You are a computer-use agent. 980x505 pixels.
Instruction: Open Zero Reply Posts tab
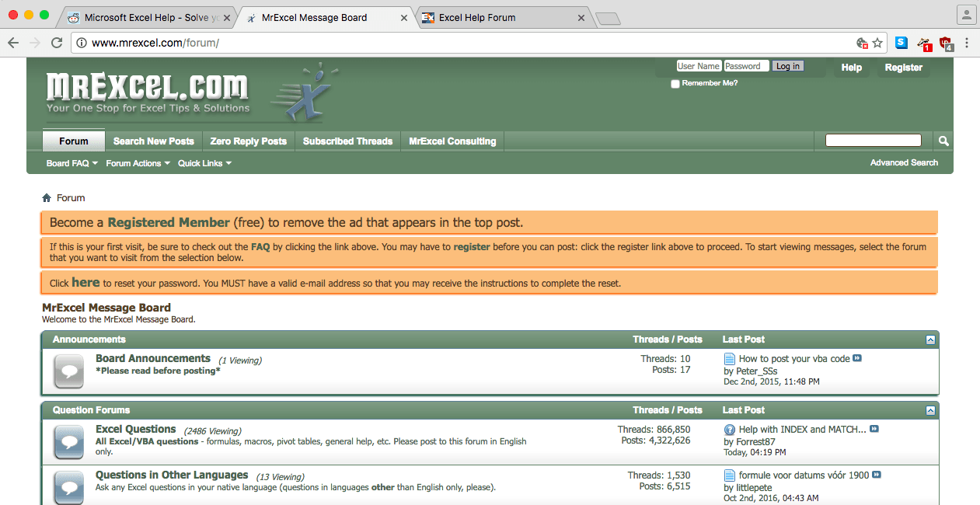[x=249, y=141]
